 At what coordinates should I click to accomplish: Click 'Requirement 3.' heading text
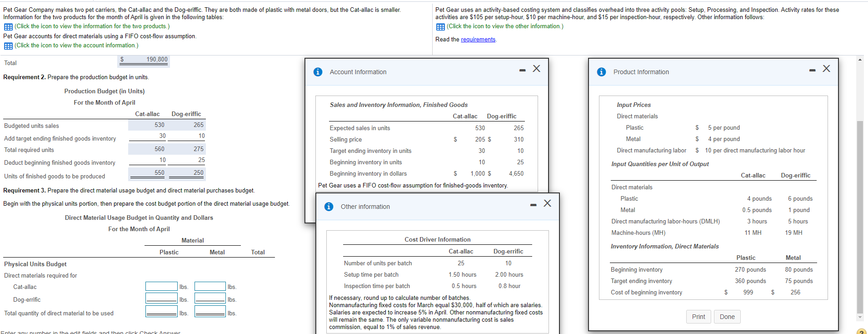coord(25,191)
